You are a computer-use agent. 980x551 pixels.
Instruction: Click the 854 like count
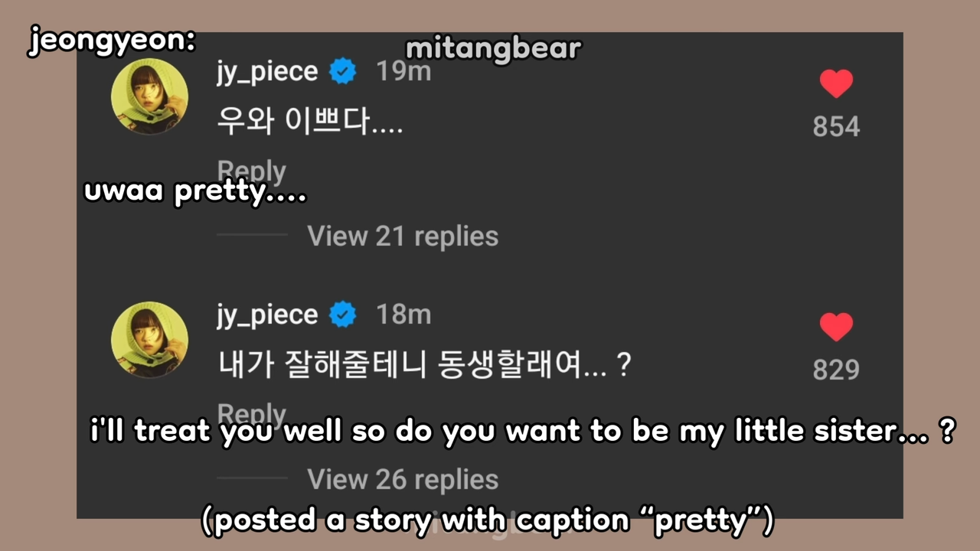pyautogui.click(x=836, y=126)
